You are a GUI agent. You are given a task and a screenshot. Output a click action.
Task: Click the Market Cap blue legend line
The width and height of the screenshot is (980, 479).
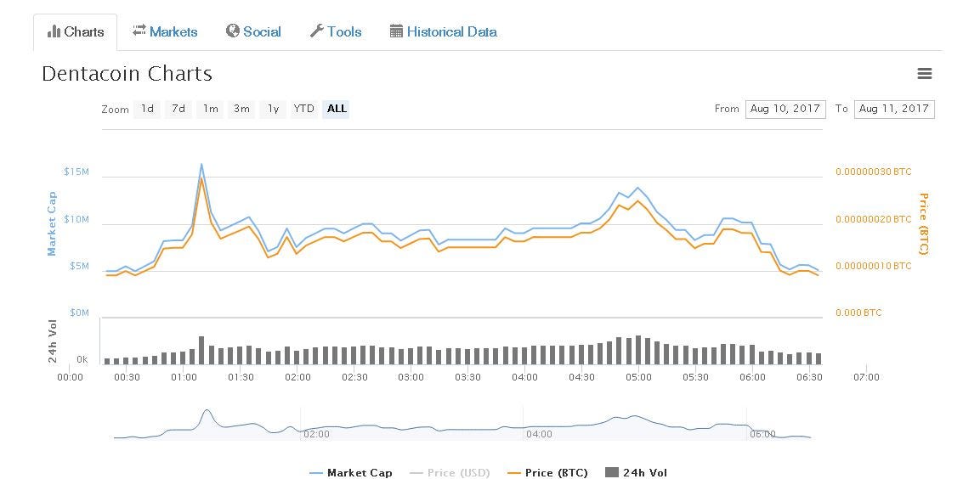coord(316,473)
